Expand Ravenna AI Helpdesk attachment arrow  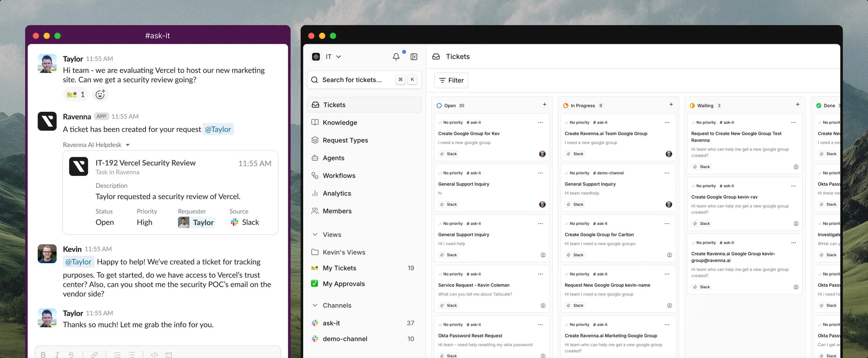(x=128, y=145)
